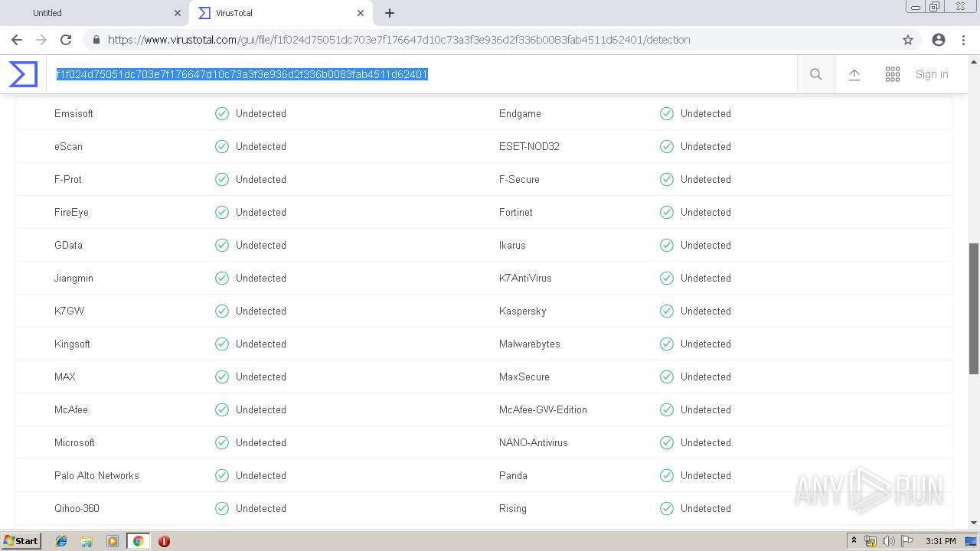This screenshot has width=980, height=551.
Task: Click the Undetected checkmark for Emsisoft
Action: 222,113
